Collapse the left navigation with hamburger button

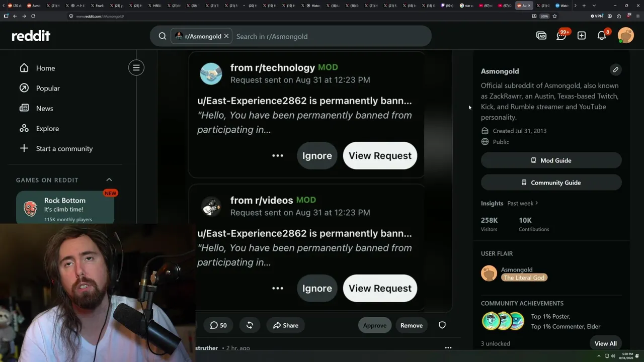[136, 68]
